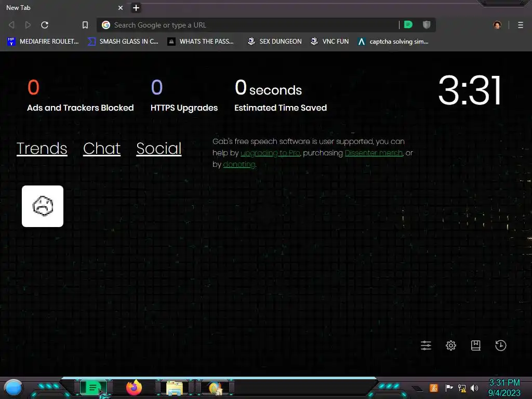This screenshot has width=532, height=399.
Task: Open the network tray icon
Action: coord(462,388)
